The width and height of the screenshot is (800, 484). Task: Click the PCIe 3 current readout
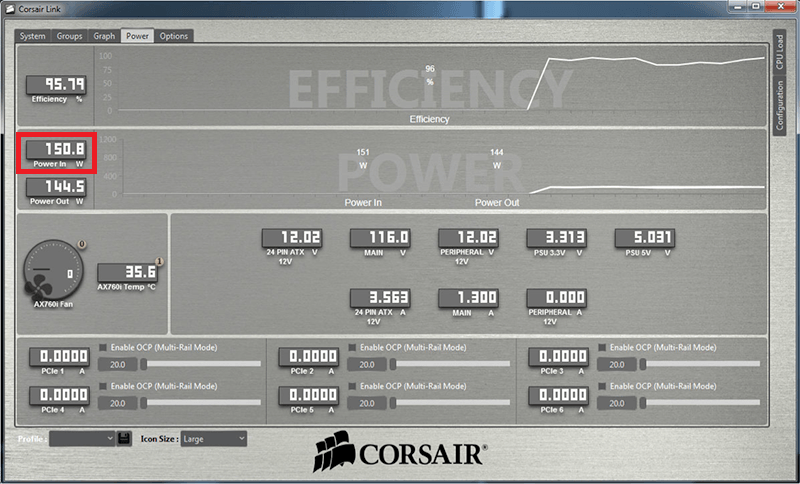(x=558, y=356)
